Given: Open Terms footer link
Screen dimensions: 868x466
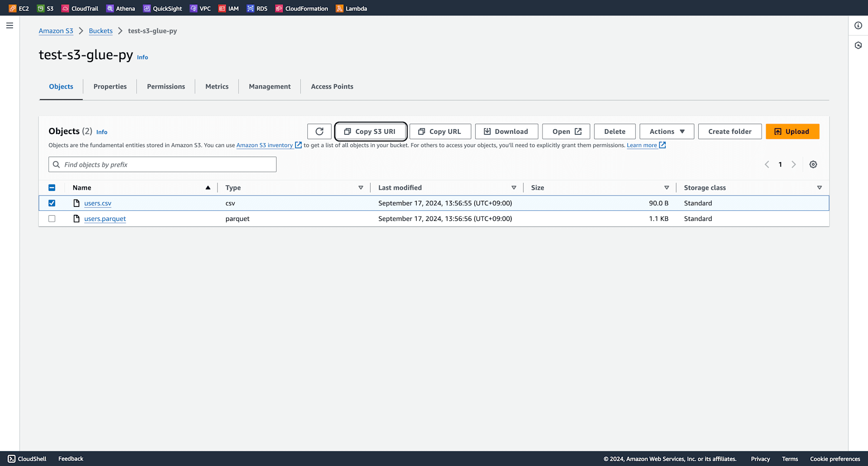Looking at the screenshot, I should coord(790,459).
